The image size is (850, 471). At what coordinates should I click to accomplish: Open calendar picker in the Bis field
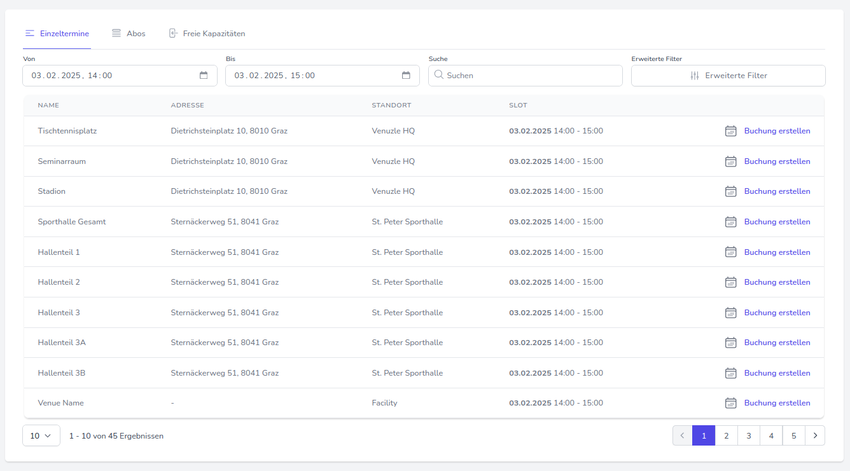406,76
